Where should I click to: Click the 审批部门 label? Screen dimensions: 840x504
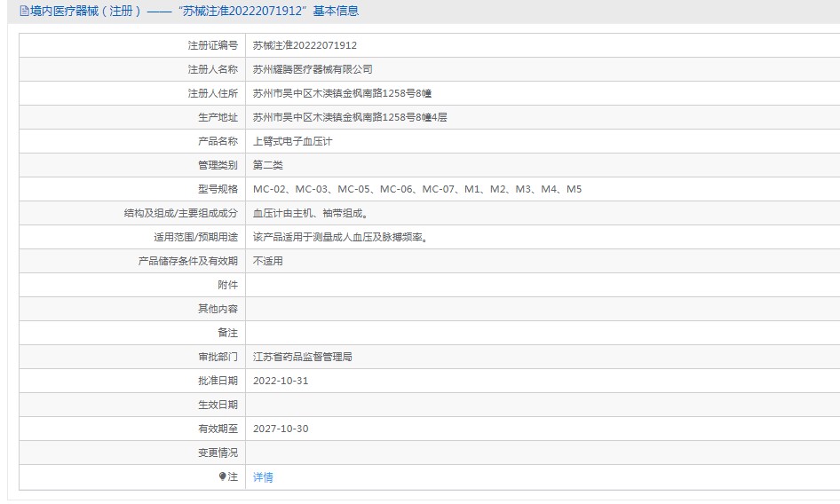(x=218, y=357)
